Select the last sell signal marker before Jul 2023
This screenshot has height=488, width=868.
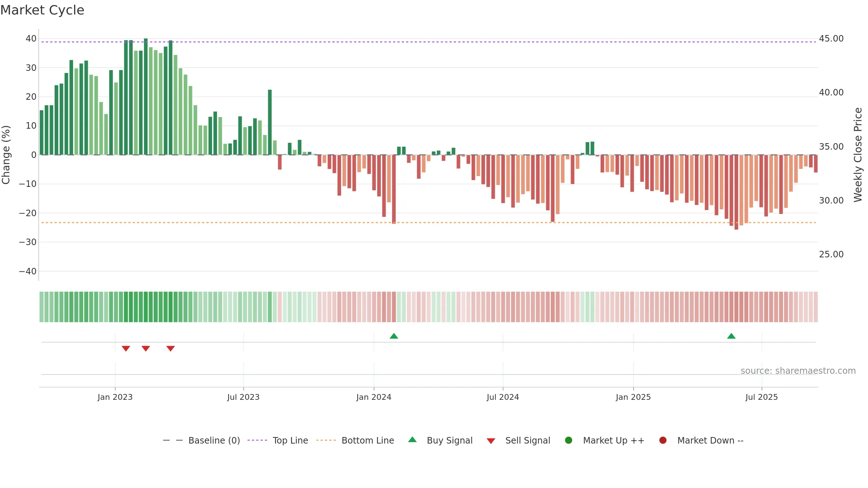(171, 348)
